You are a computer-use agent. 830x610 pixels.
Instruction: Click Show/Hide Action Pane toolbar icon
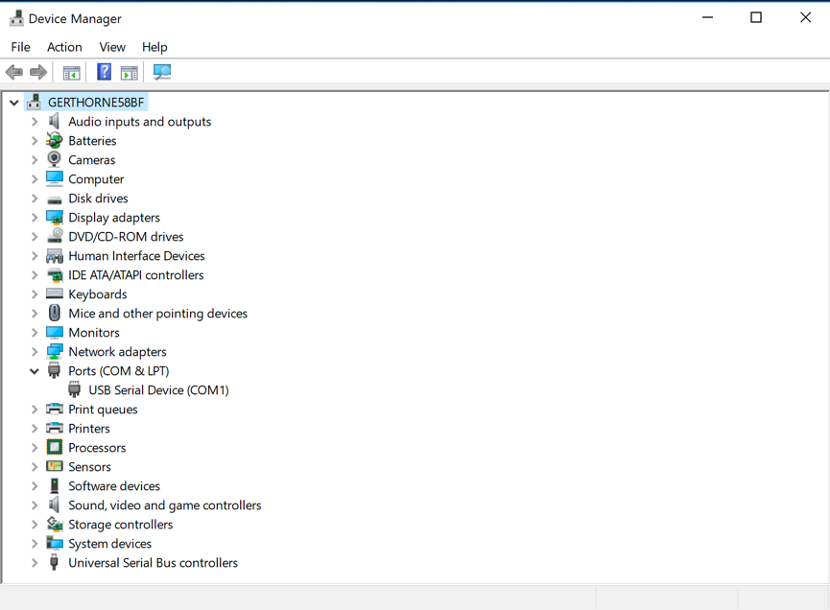click(129, 73)
